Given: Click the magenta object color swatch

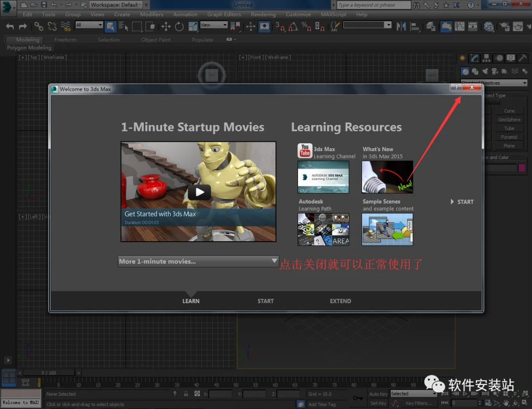Looking at the screenshot, I should coord(522,167).
